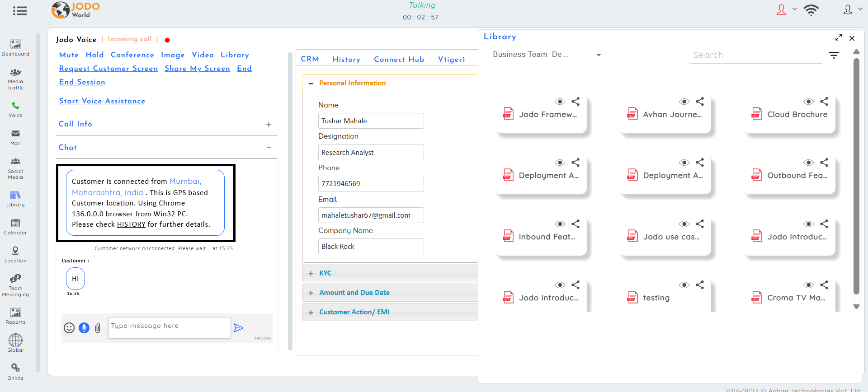Click the Wi-Fi network status icon
The image size is (868, 392).
[811, 10]
